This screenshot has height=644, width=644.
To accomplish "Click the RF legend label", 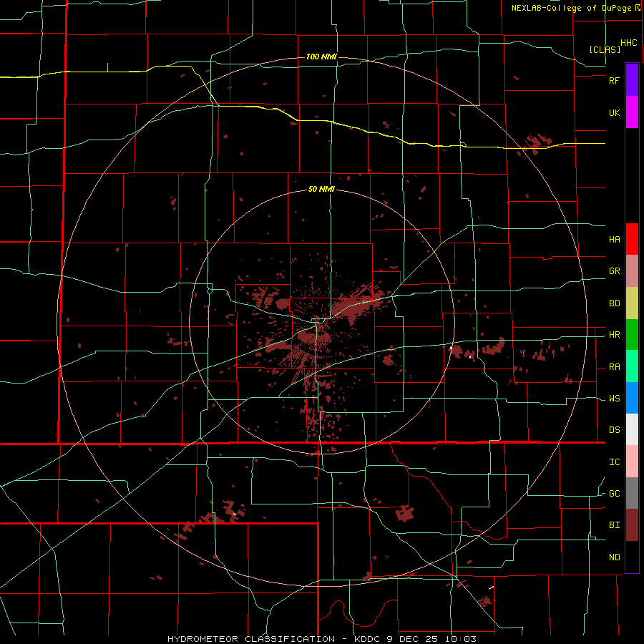I will (614, 80).
